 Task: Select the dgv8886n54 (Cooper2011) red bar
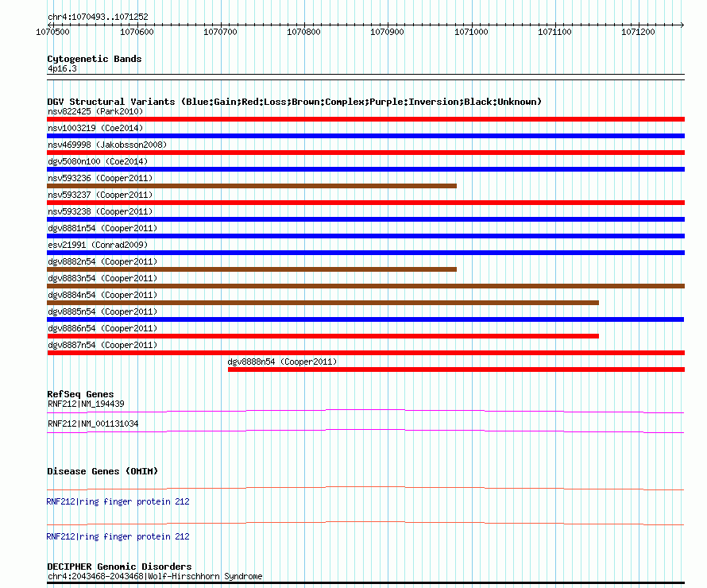(x=323, y=336)
